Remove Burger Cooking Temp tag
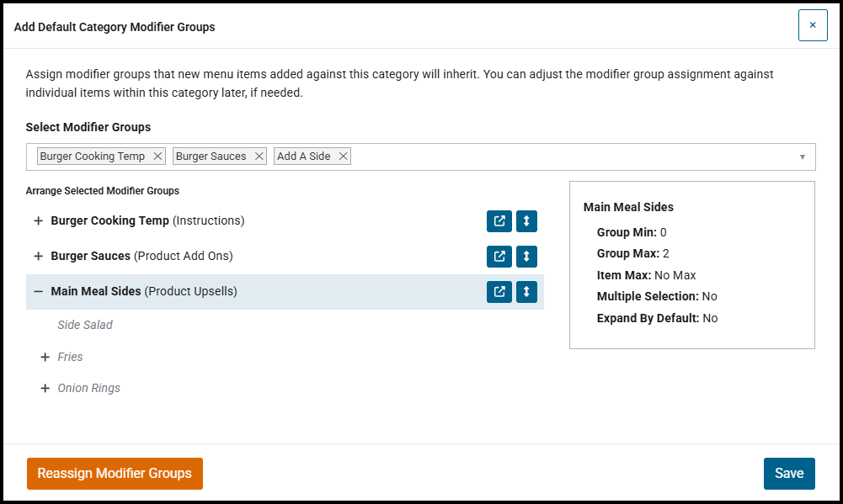The width and height of the screenshot is (843, 504). pyautogui.click(x=157, y=157)
